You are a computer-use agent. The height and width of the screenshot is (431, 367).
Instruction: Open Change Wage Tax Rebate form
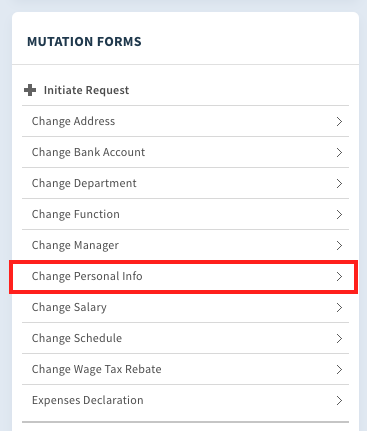pyautogui.click(x=185, y=369)
